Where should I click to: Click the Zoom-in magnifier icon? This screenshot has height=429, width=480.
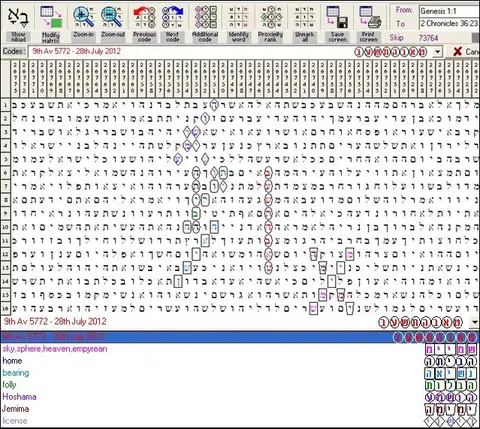(83, 17)
